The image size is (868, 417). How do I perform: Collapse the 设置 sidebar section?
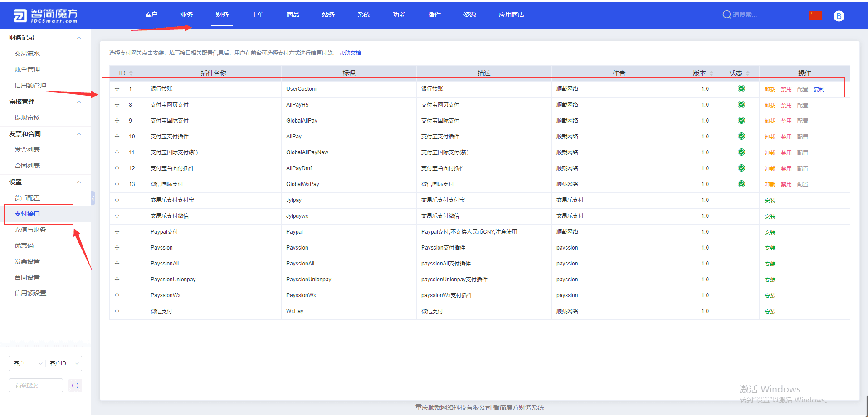point(79,182)
